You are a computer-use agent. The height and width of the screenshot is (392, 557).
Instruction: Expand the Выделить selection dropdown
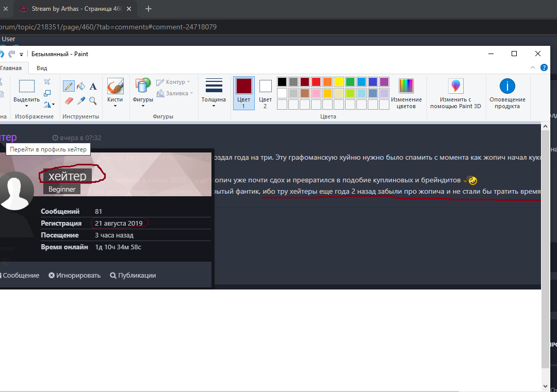(26, 106)
